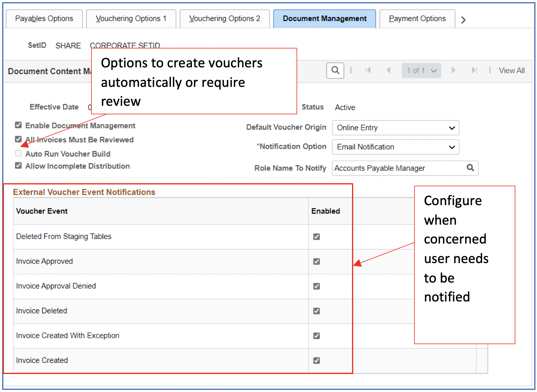Jump to the last row arrow

474,70
